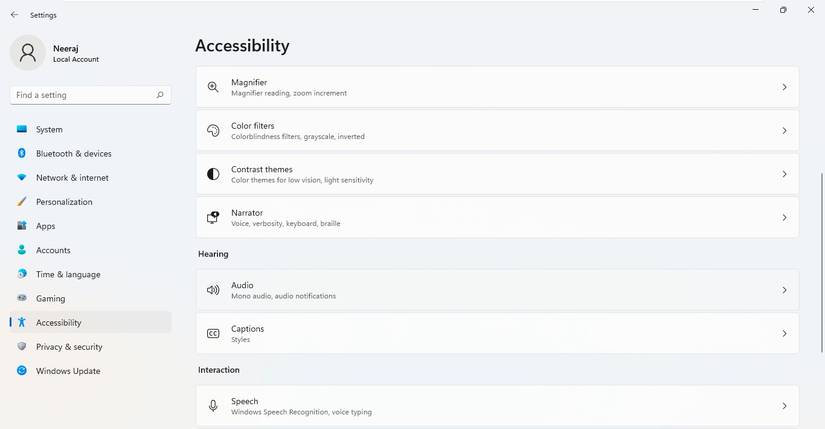Image resolution: width=825 pixels, height=429 pixels.
Task: Click the Color filters palette icon
Action: pyautogui.click(x=213, y=131)
